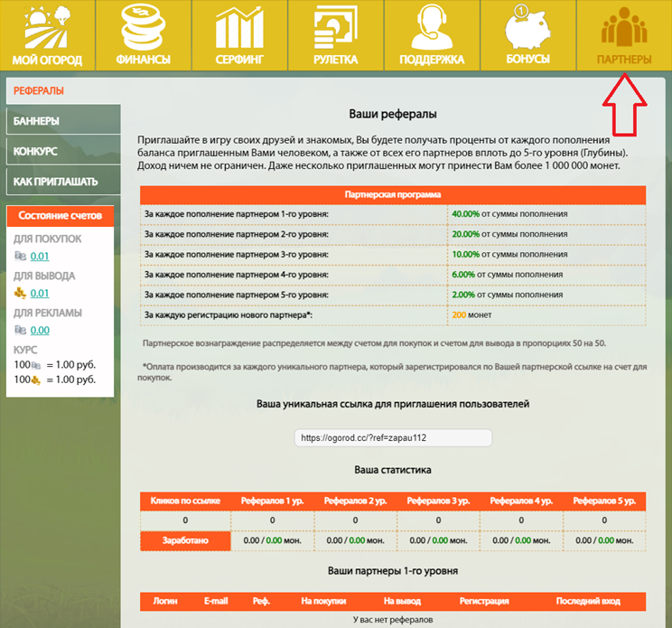This screenshot has width=672, height=628.
Task: Click the Ваша статистика heading
Action: (x=393, y=470)
